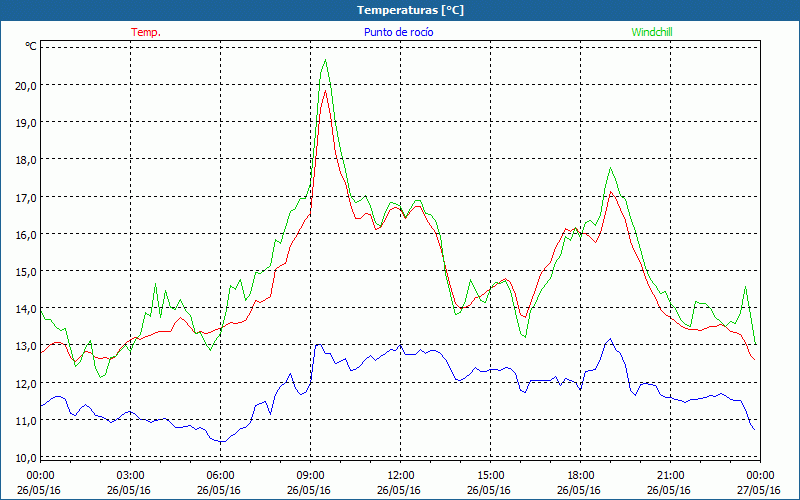Viewport: 800px width, 500px height.
Task: Click the '27/05/16' date label
Action: (x=759, y=490)
